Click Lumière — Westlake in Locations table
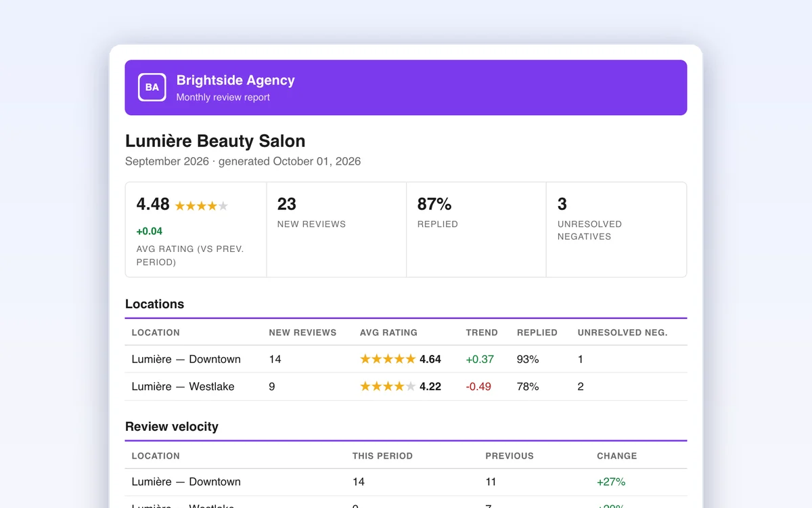The image size is (812, 508). 183,387
